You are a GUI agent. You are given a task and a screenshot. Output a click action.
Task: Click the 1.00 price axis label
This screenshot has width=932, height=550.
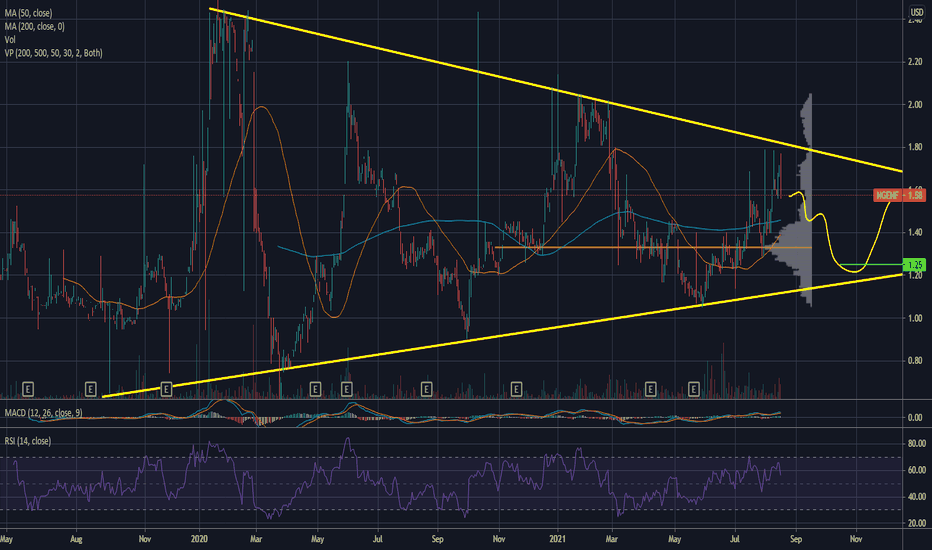[915, 318]
